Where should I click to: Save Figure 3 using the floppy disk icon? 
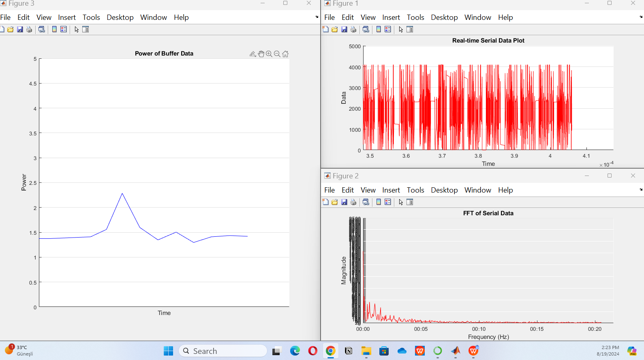click(x=20, y=29)
